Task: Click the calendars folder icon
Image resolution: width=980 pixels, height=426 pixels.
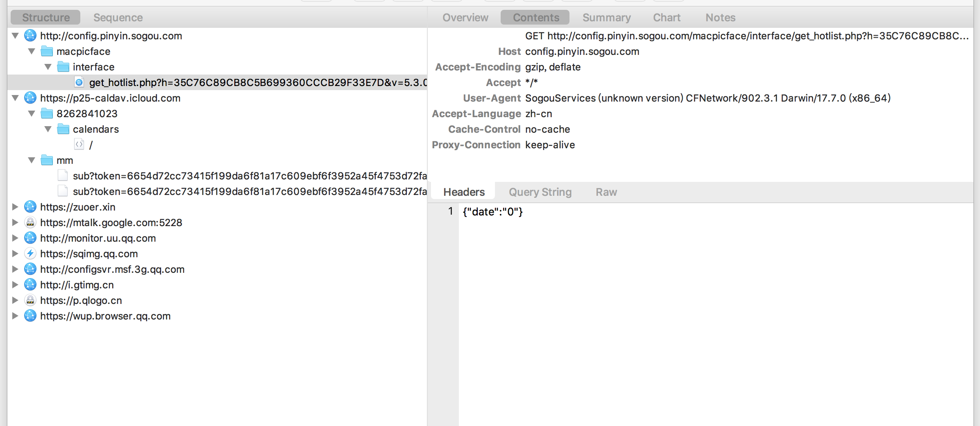Action: (63, 129)
